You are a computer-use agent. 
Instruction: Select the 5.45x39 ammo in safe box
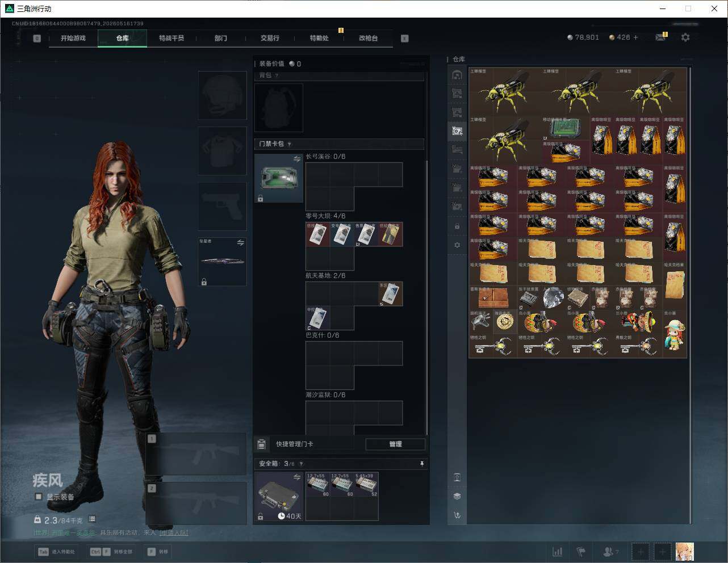point(366,484)
